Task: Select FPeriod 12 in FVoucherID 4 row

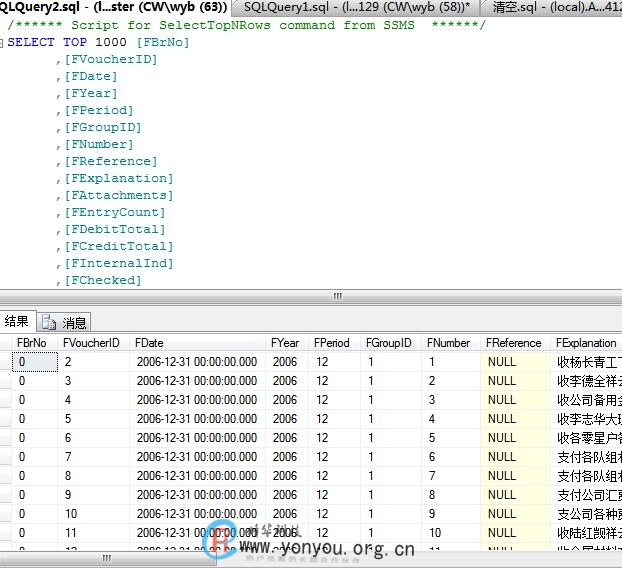Action: (x=334, y=400)
